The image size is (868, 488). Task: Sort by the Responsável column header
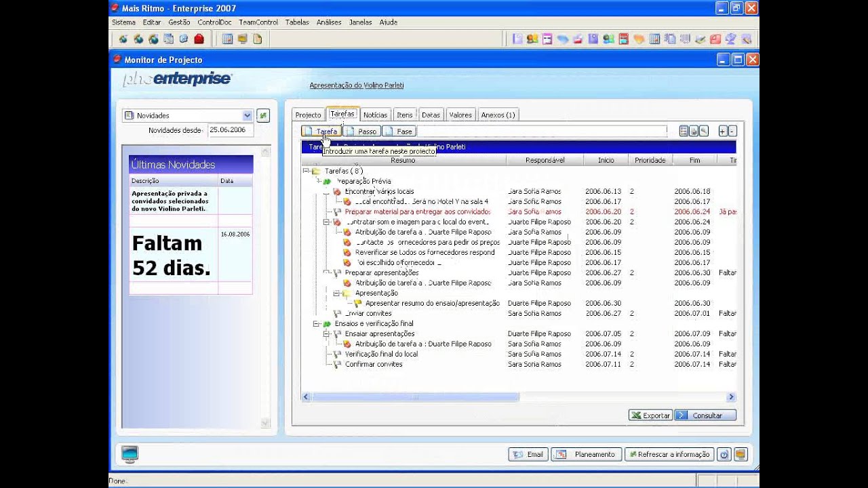[x=545, y=160]
